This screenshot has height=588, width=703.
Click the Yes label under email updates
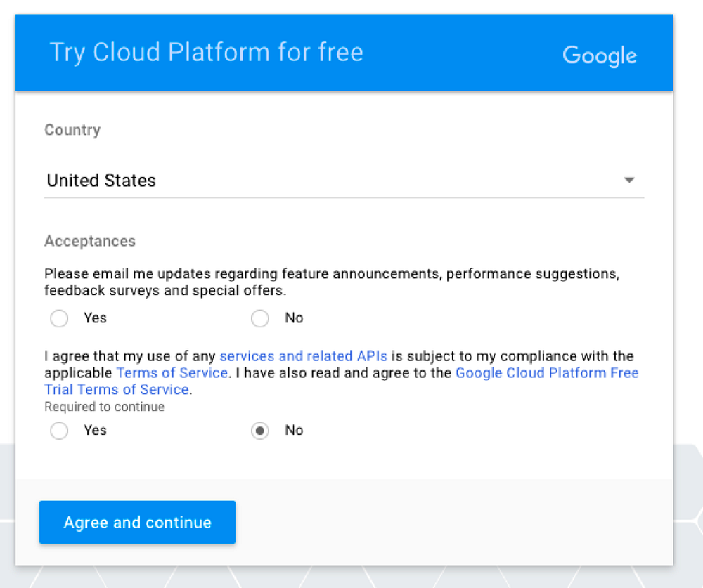pyautogui.click(x=95, y=318)
